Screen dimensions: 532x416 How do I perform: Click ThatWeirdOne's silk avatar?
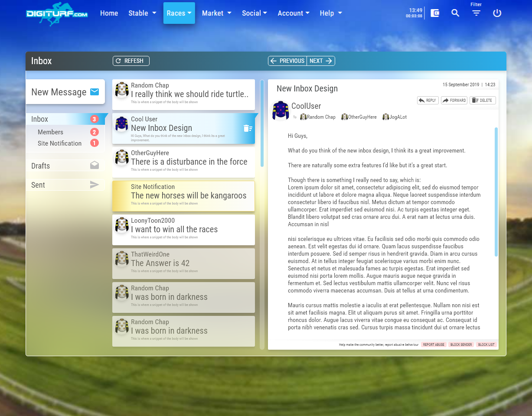[x=122, y=260]
